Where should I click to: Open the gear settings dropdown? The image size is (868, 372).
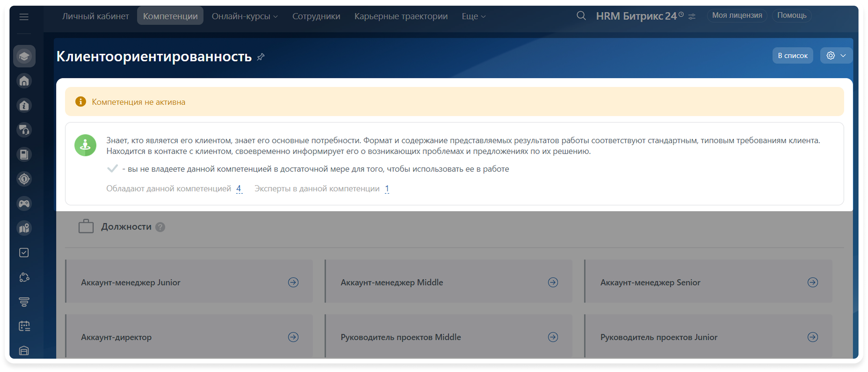click(836, 56)
